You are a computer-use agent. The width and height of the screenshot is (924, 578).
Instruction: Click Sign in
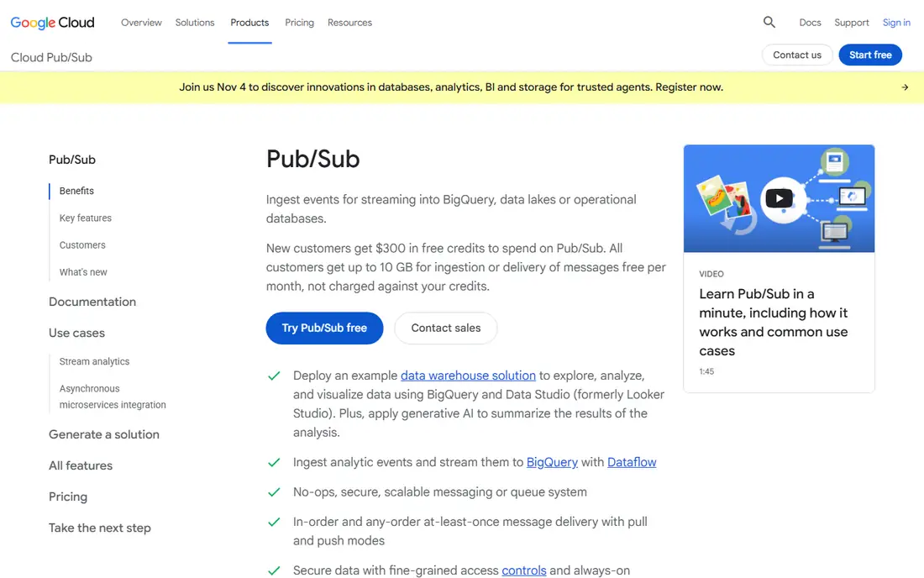tap(895, 23)
